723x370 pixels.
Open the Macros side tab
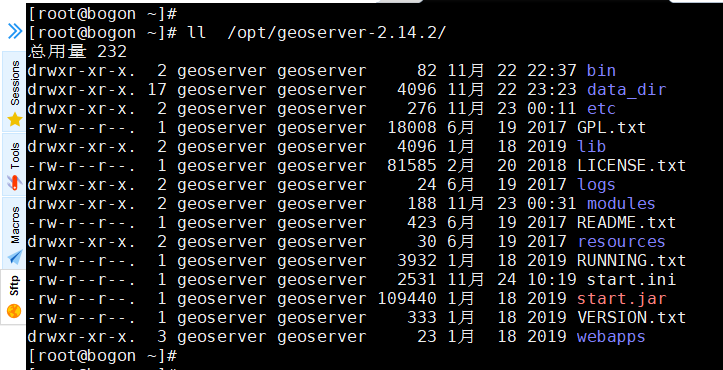pyautogui.click(x=15, y=233)
